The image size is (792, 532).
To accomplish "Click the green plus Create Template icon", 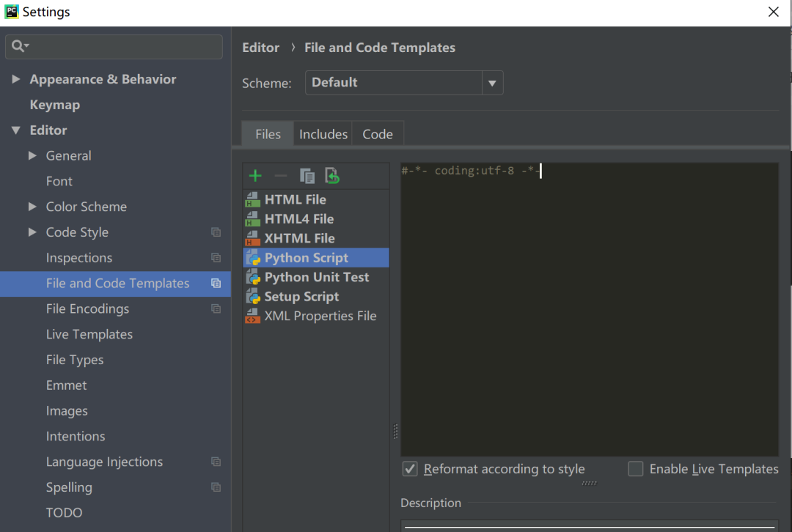I will 255,176.
